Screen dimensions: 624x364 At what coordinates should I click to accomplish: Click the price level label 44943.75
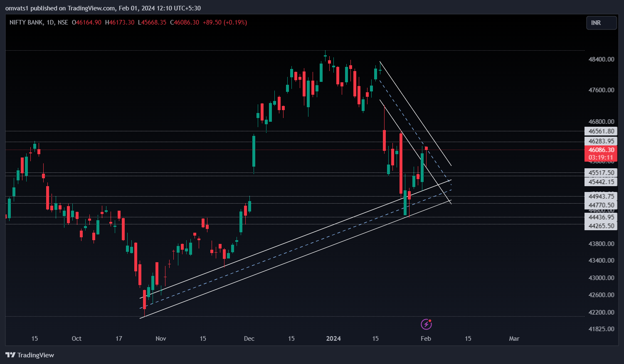[x=601, y=197]
